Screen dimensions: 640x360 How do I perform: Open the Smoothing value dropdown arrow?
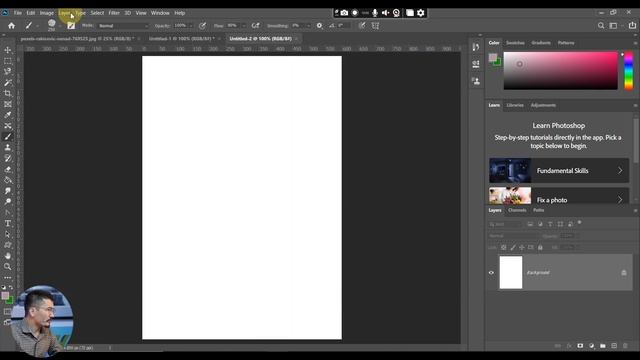pos(308,26)
